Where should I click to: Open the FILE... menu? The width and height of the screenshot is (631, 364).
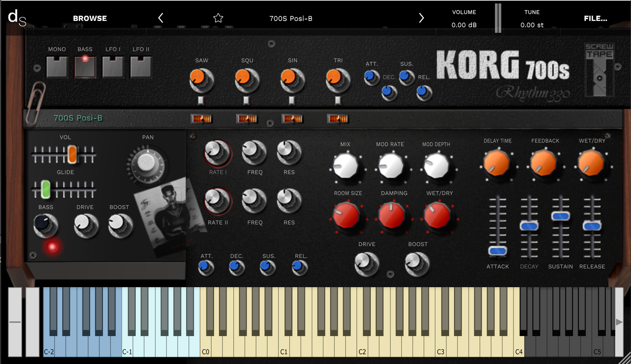[595, 19]
